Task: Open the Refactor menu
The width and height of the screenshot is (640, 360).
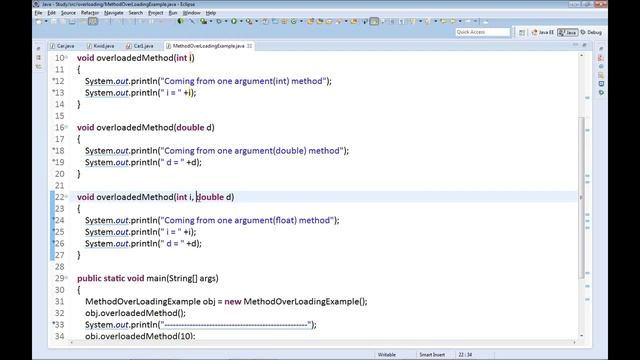Action: (90, 13)
